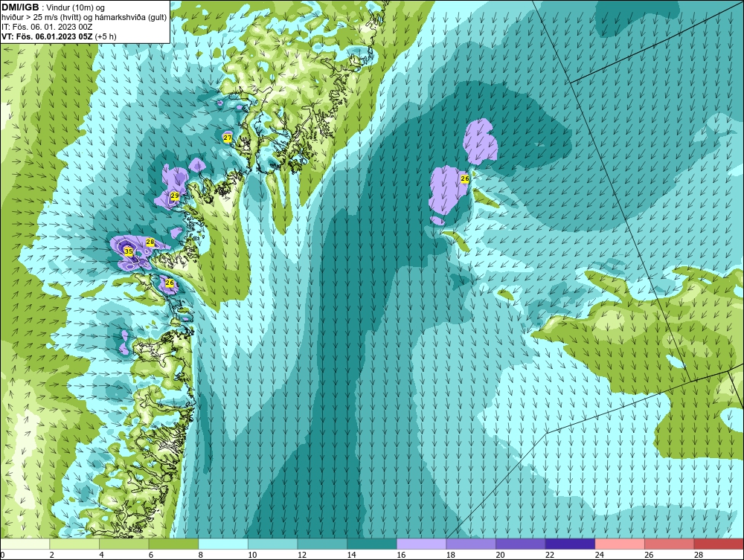The image size is (744, 560).
Task: Select the 16–18 m/s light lavender swatch
Action: point(421,544)
